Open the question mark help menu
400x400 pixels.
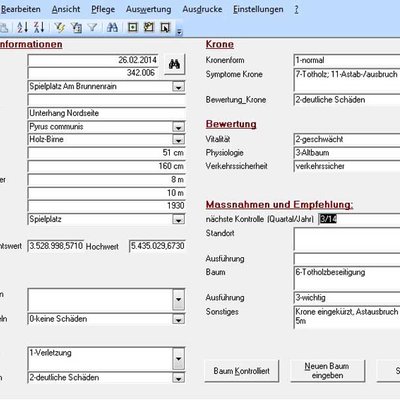[296, 9]
